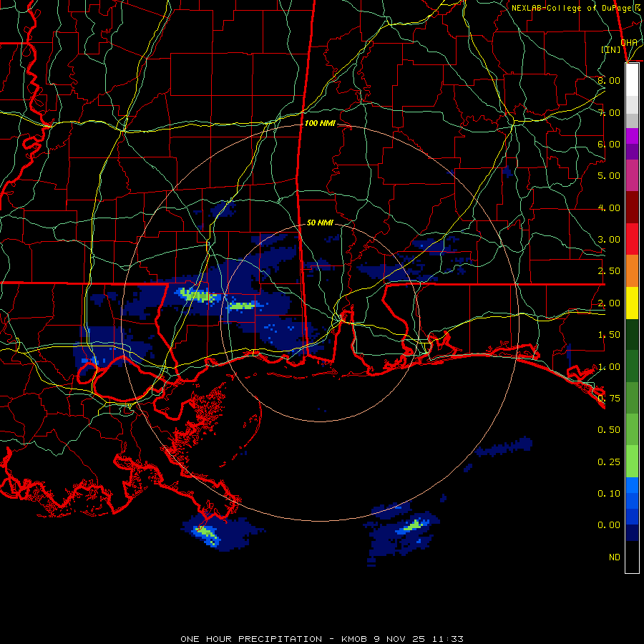Click the orange 2.50 legend swatch
This screenshot has width=644, height=644.
click(632, 271)
